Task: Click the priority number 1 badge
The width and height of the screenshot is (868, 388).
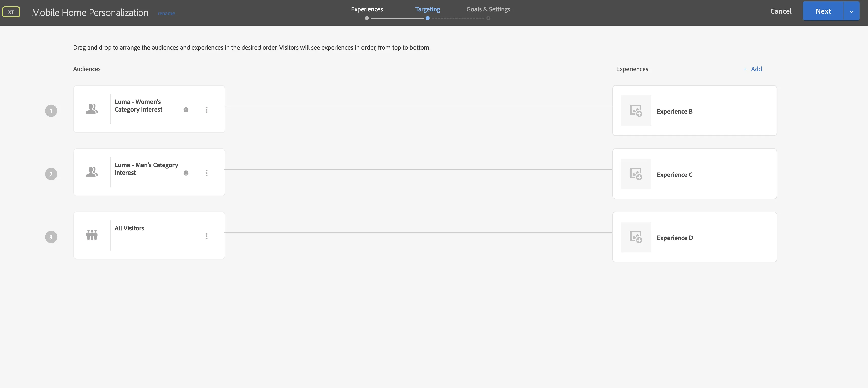Action: point(51,111)
